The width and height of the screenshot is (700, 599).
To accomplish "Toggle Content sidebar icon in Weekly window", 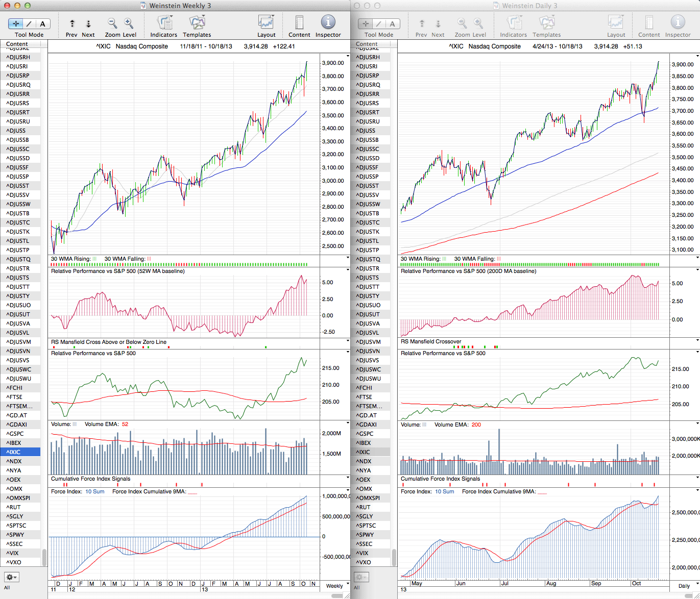I will coord(299,23).
